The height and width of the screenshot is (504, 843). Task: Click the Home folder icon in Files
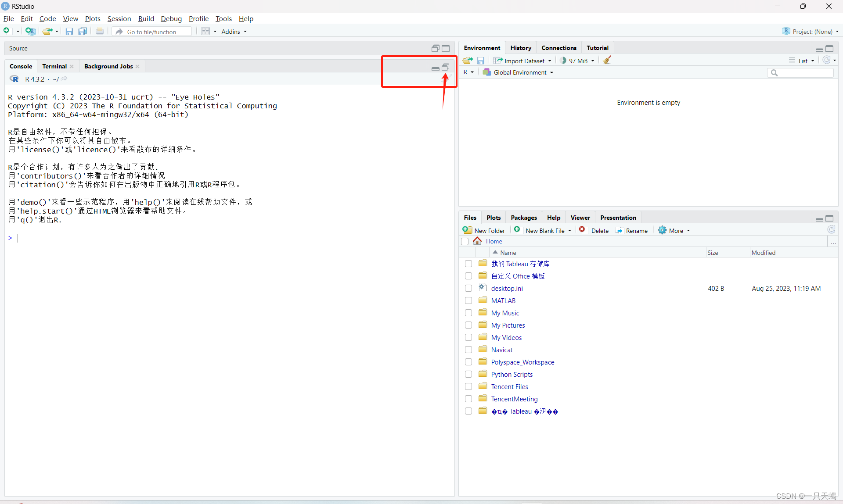point(477,241)
